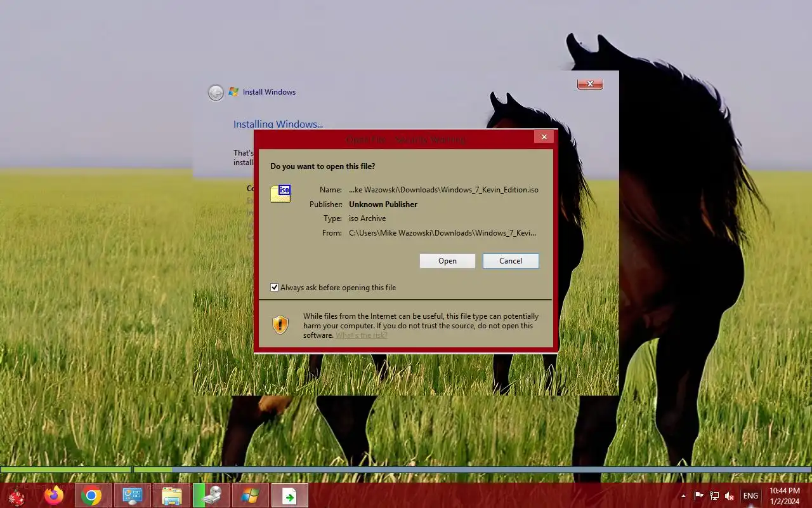Open Action Center flag icon in tray
Screen dimensions: 812x508
[698, 496]
